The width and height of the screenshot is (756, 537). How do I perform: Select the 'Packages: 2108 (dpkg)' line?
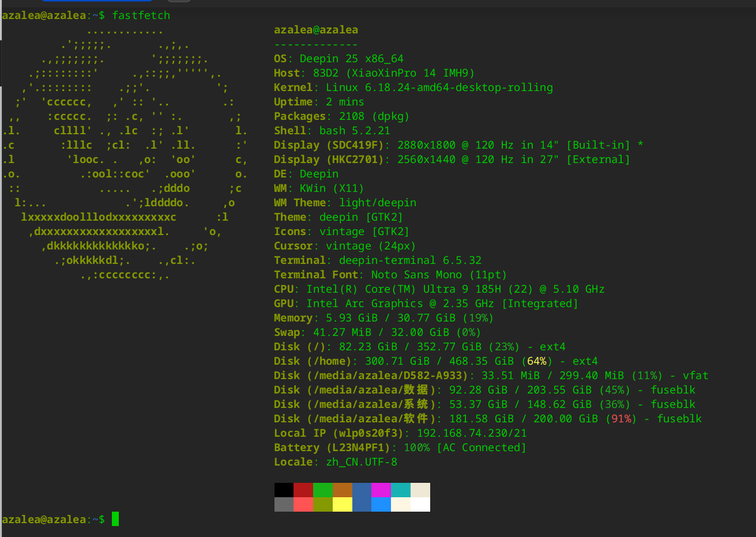(341, 116)
